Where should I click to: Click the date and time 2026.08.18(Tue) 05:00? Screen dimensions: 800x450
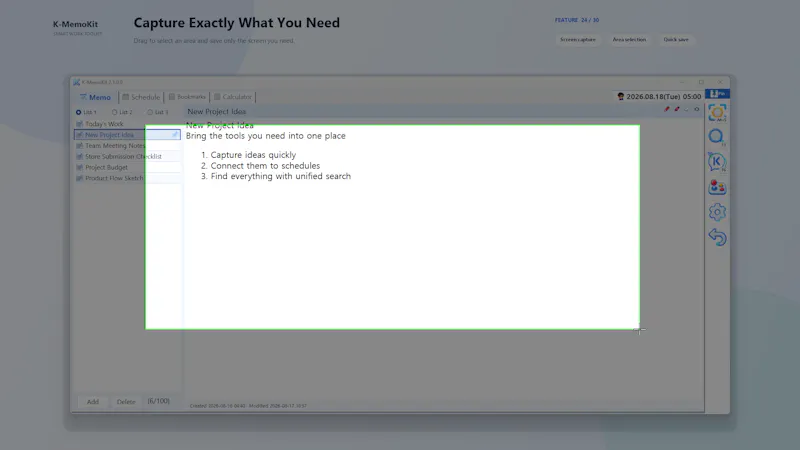(x=664, y=96)
